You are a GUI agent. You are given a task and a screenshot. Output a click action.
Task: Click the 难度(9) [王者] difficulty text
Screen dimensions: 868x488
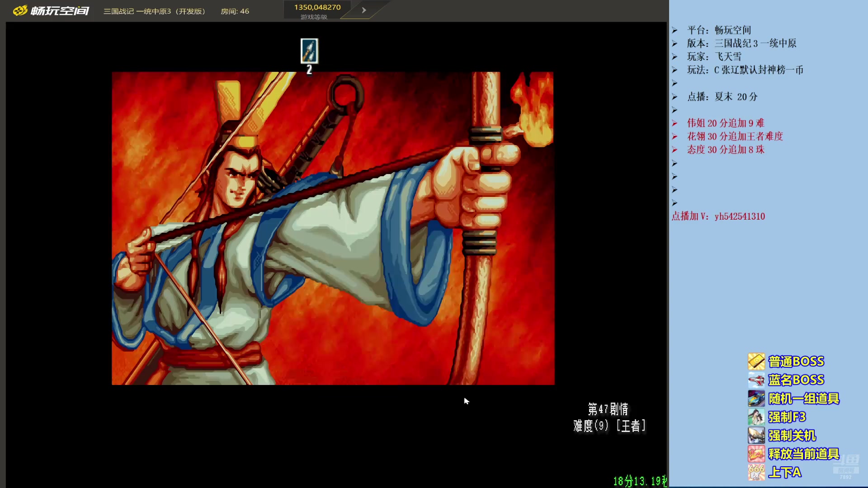[609, 426]
